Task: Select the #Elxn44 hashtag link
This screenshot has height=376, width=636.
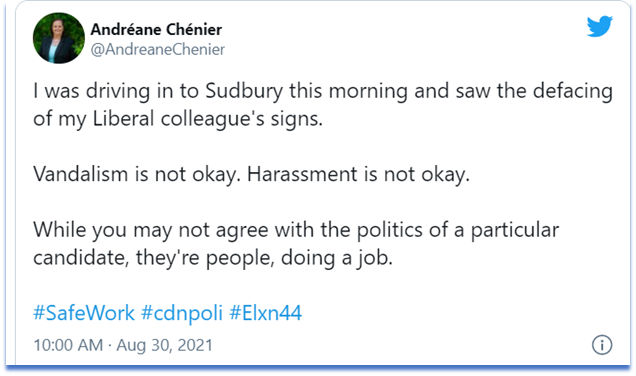Action: click(x=265, y=313)
